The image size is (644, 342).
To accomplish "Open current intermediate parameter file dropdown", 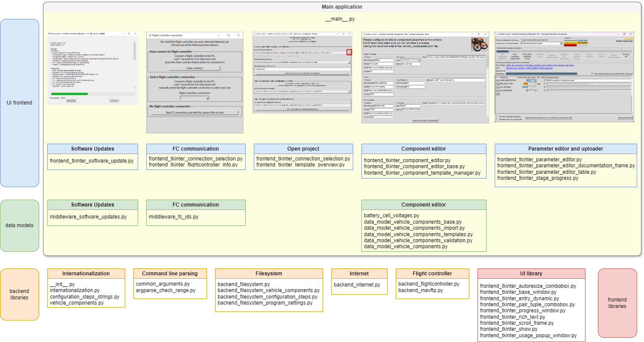I will pos(561,43).
